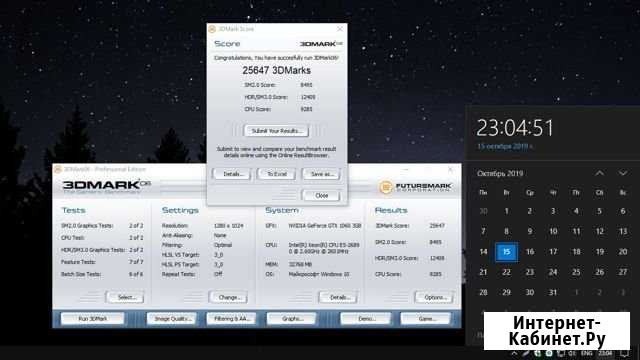The image size is (640, 360).
Task: Launch the Game button
Action: pyautogui.click(x=426, y=318)
